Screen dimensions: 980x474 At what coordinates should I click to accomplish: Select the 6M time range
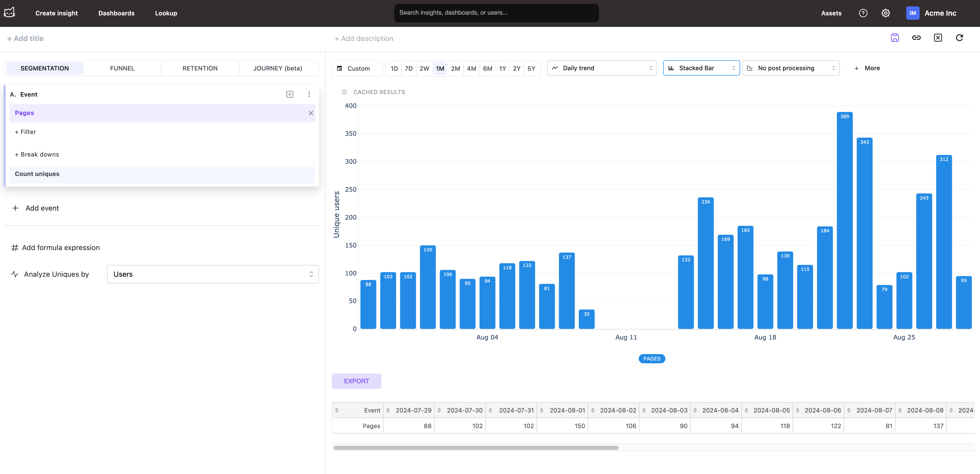click(x=487, y=68)
